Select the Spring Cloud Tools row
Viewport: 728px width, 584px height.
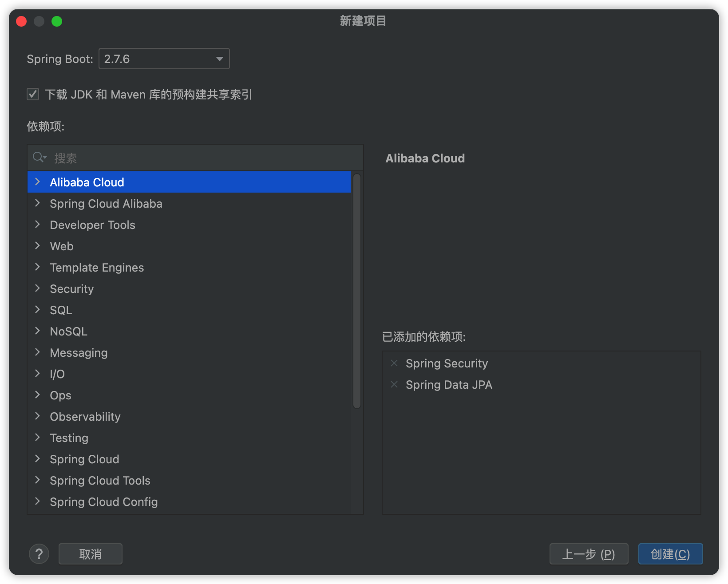tap(189, 480)
